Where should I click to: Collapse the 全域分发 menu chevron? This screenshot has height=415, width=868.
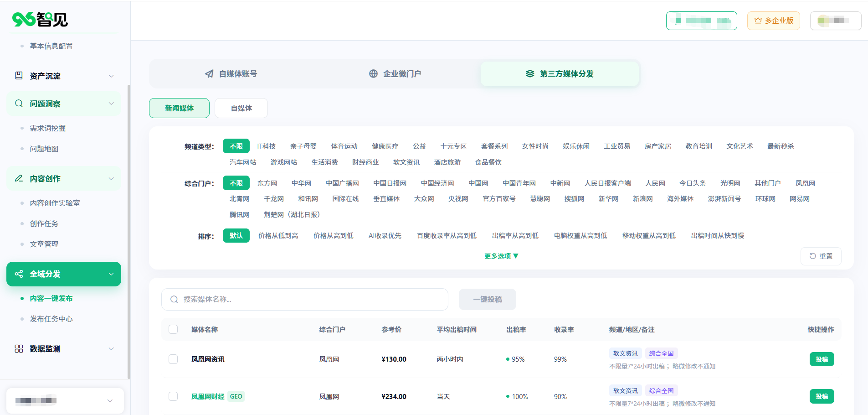[111, 274]
